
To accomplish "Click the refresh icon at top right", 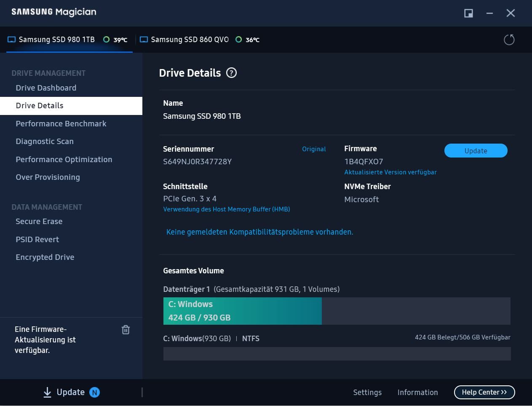I will tap(509, 40).
